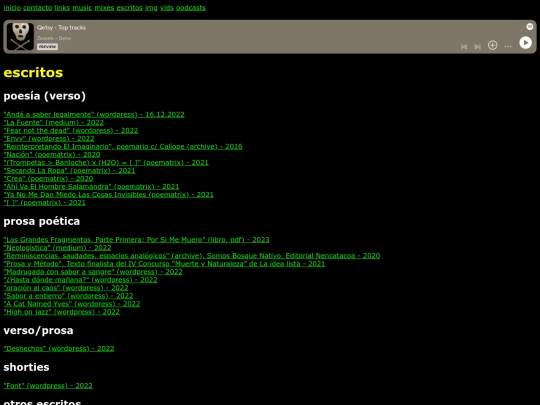Navigate to the music page
The height and width of the screenshot is (405, 540).
tap(82, 8)
